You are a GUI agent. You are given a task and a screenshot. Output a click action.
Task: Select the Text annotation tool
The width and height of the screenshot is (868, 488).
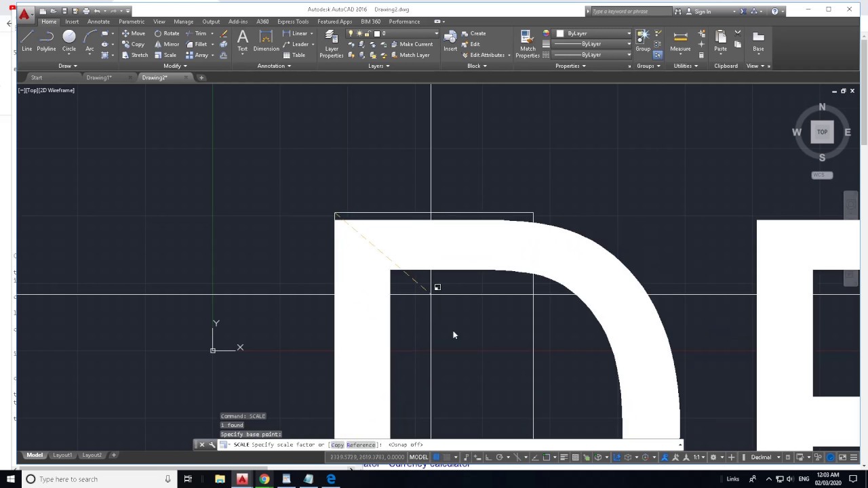[242, 41]
